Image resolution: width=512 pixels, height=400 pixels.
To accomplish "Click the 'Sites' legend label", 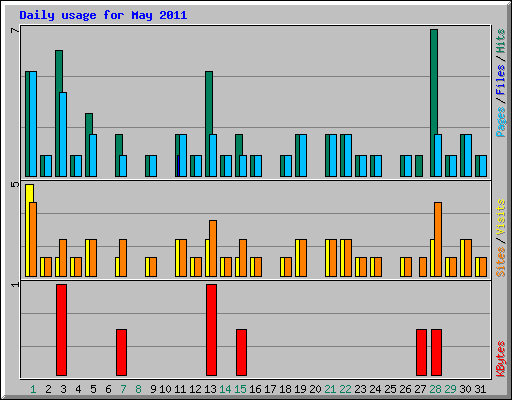I will click(x=501, y=262).
